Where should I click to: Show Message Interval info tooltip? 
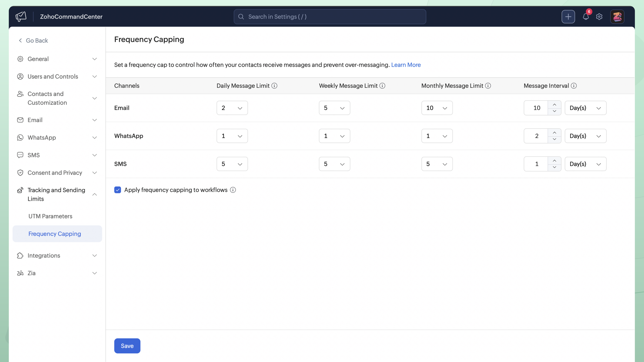pos(574,86)
